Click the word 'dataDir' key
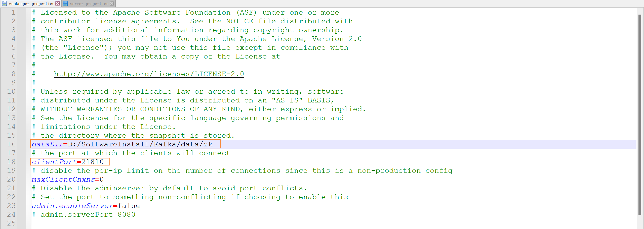Viewport: 644px width, 229px height. (x=48, y=144)
